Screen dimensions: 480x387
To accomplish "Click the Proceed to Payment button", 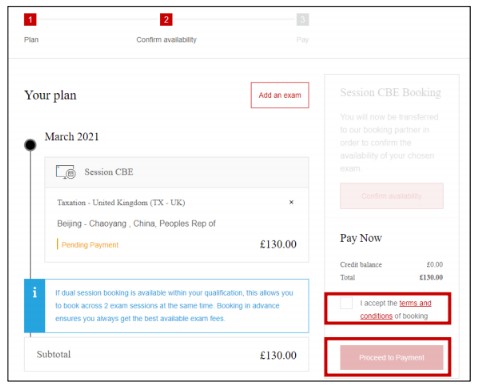I will coord(392,357).
